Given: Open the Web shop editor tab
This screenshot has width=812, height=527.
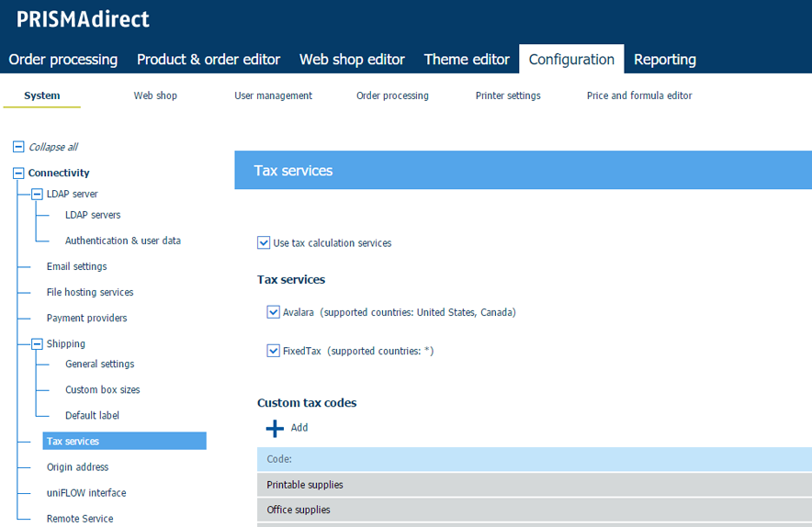Looking at the screenshot, I should (x=352, y=60).
